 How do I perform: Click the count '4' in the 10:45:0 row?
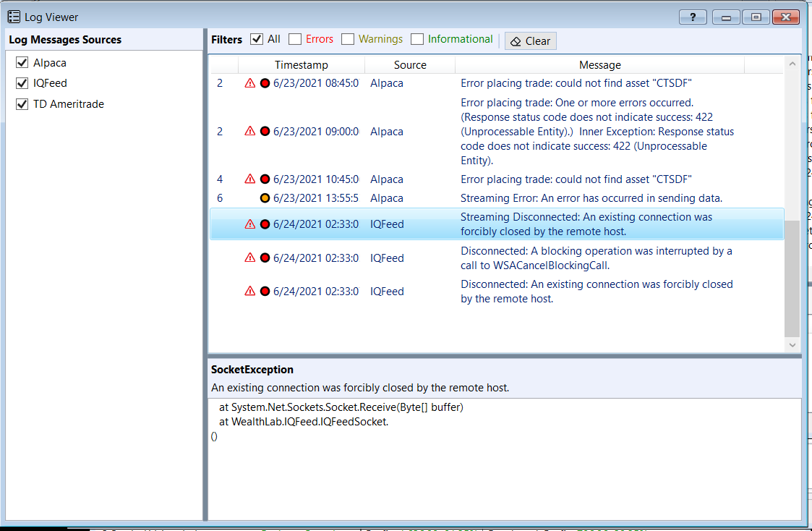[220, 179]
